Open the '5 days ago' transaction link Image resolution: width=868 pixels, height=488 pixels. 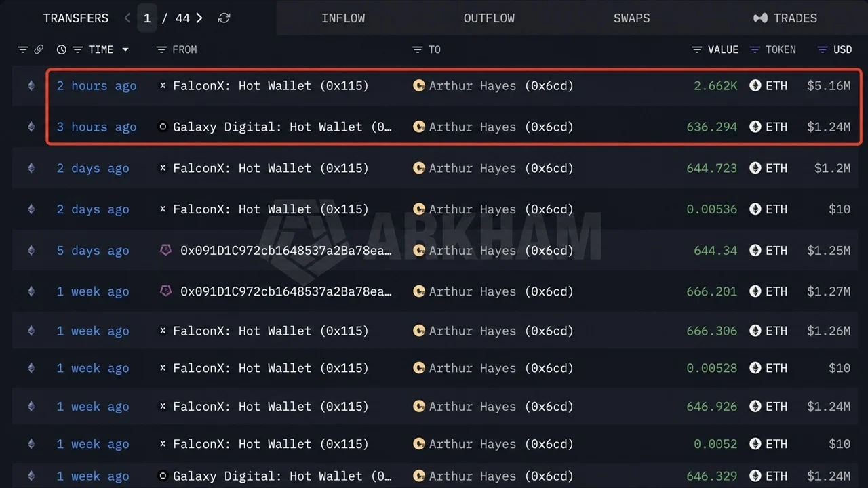click(93, 251)
